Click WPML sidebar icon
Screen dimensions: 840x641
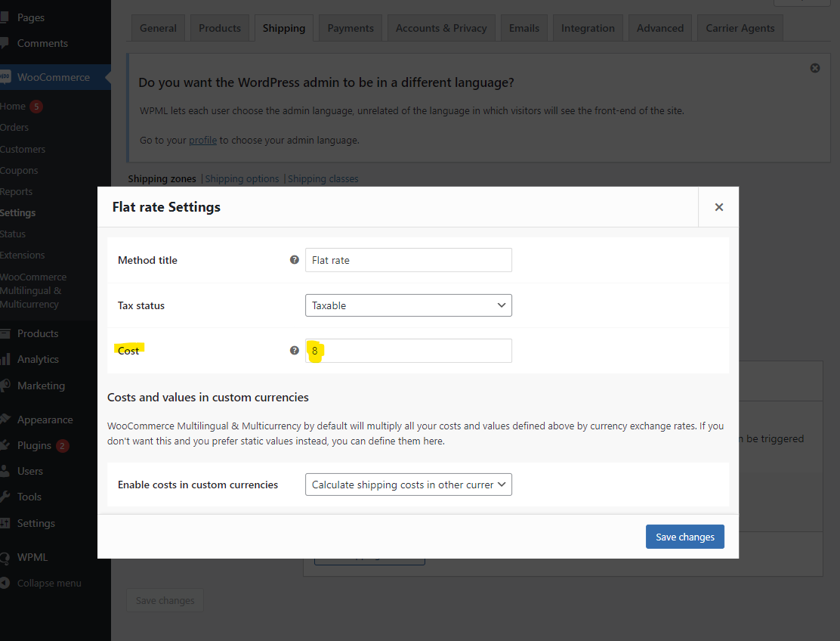tap(5, 557)
